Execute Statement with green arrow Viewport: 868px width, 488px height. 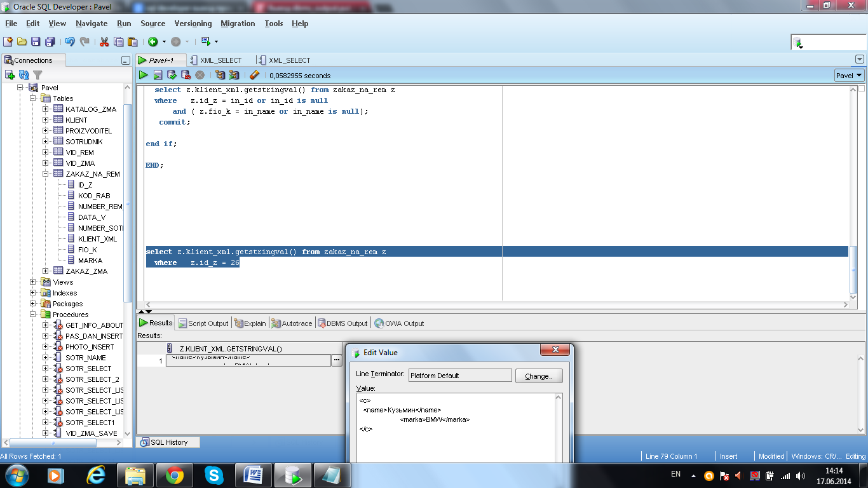pyautogui.click(x=144, y=75)
